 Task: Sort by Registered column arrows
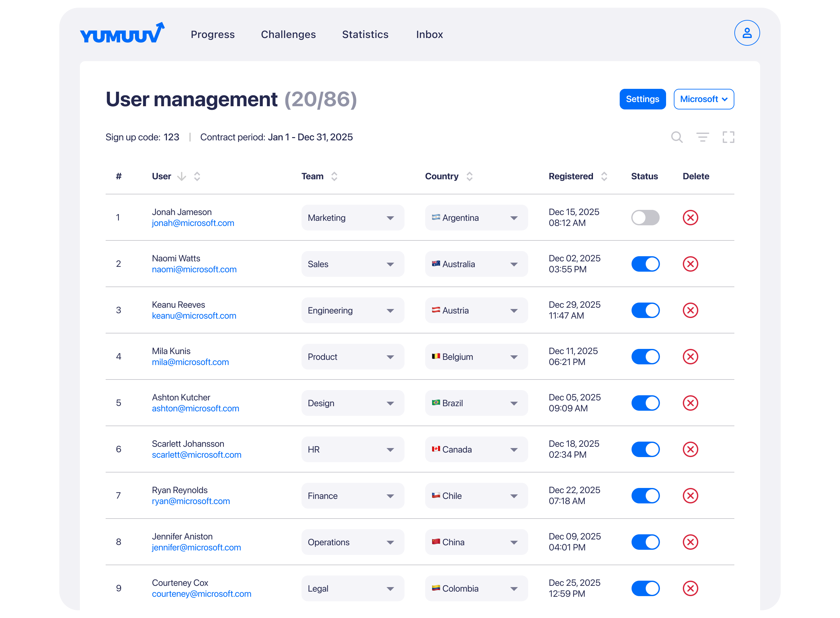point(604,176)
